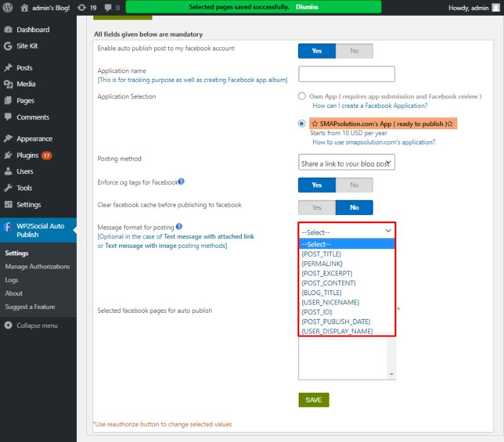Click the Plugins update badge 17
This screenshot has width=504, height=442.
coord(47,156)
